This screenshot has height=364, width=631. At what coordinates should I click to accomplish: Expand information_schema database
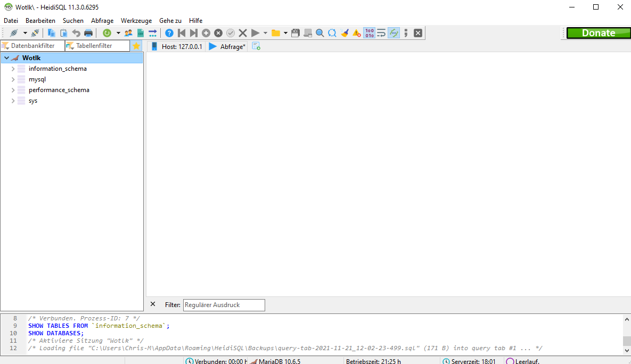point(13,69)
